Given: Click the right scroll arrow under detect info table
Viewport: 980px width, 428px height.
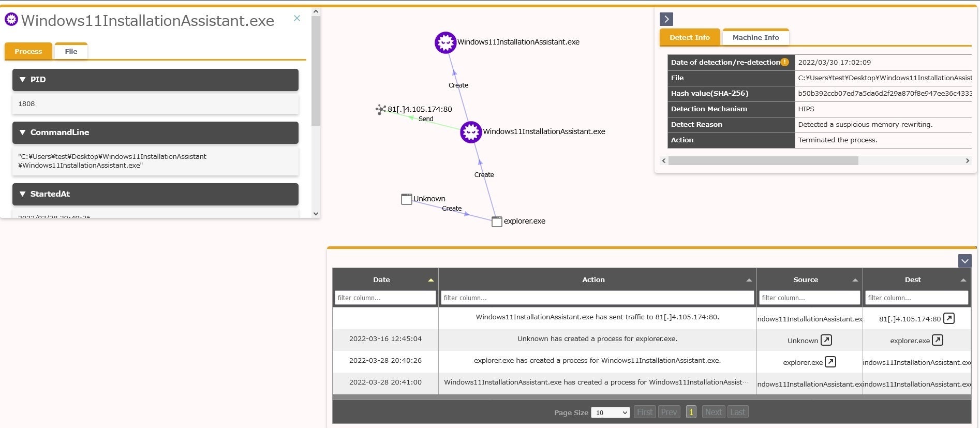Looking at the screenshot, I should (968, 161).
